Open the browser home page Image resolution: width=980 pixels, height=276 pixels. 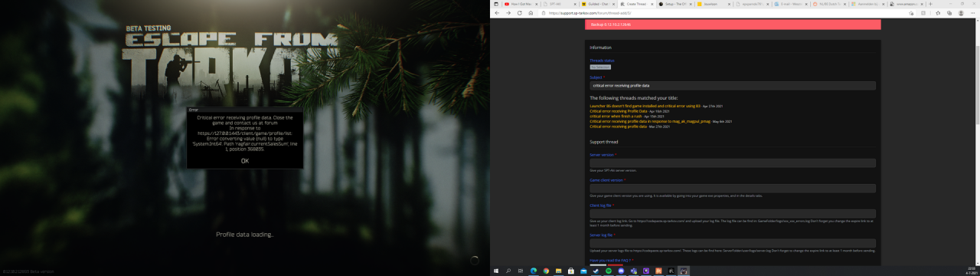531,13
